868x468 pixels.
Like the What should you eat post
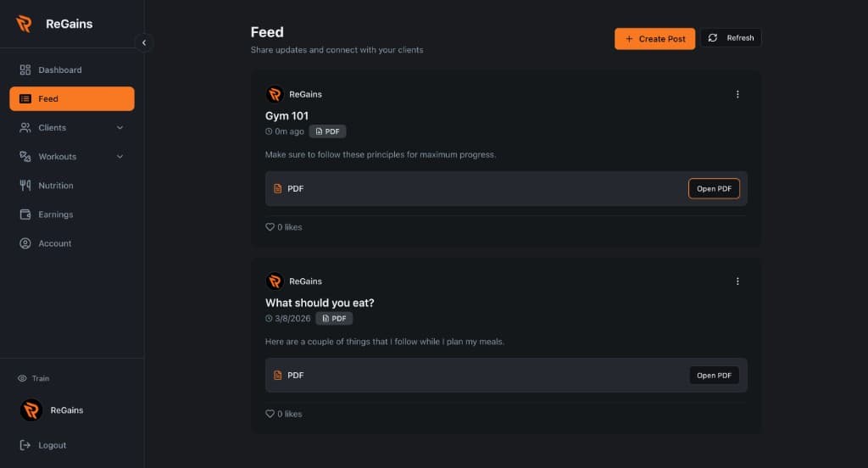[x=270, y=414]
